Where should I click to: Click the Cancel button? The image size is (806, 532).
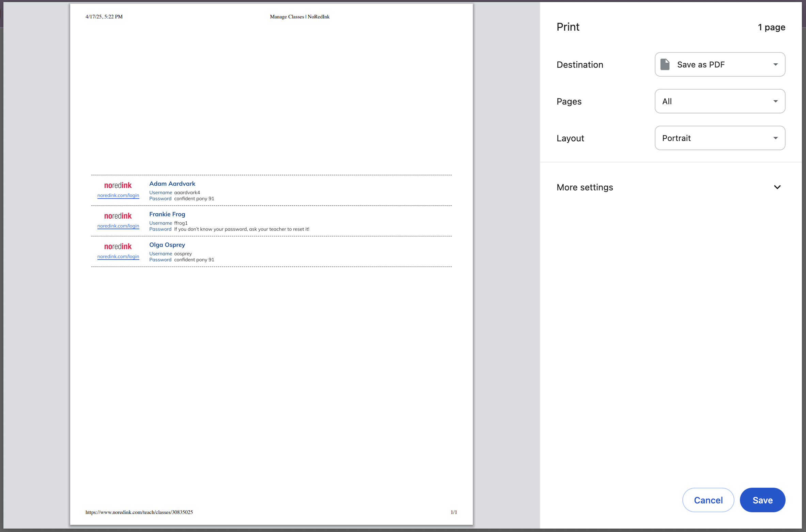(708, 500)
